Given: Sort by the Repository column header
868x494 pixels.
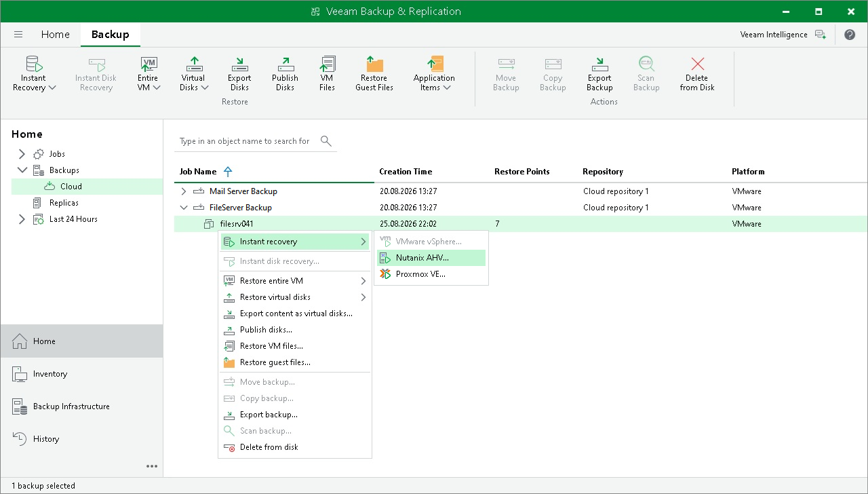Looking at the screenshot, I should pos(603,172).
